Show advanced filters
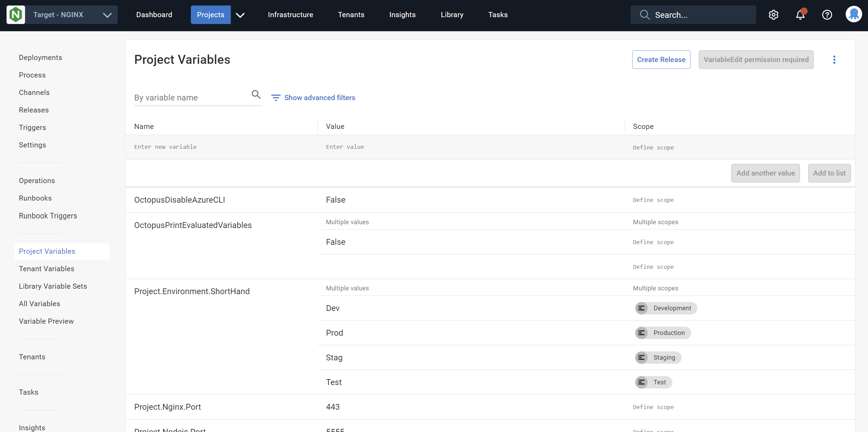Image resolution: width=868 pixels, height=432 pixels. click(x=313, y=98)
